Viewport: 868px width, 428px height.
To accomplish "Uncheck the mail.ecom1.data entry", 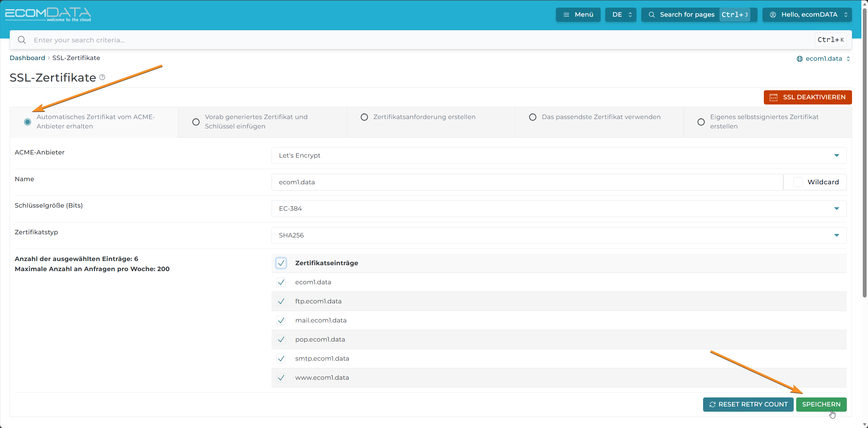I will pyautogui.click(x=281, y=320).
